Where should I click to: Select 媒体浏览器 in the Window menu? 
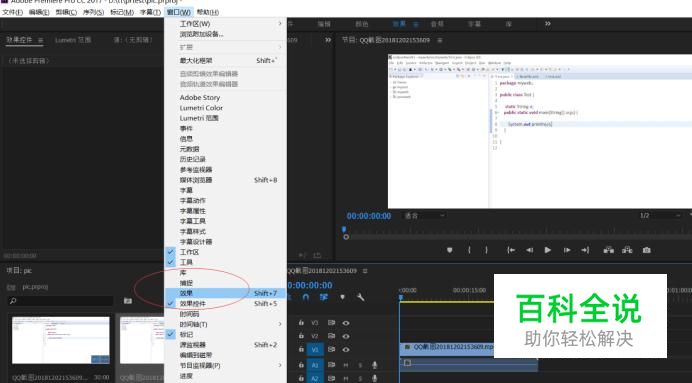(225, 180)
